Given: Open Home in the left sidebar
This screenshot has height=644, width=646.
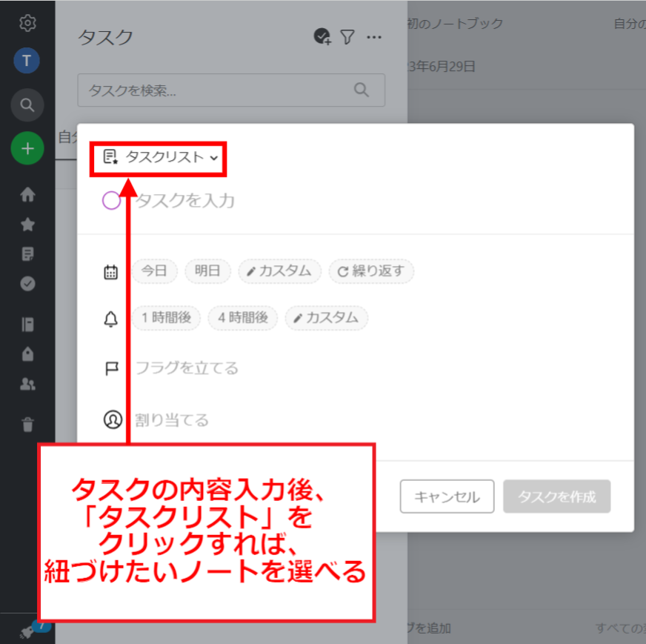Looking at the screenshot, I should pyautogui.click(x=27, y=194).
